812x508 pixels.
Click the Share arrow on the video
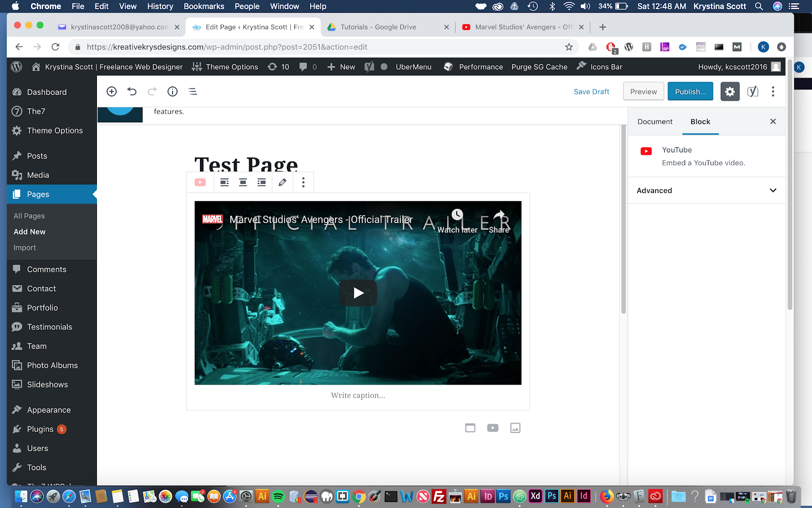point(499,221)
